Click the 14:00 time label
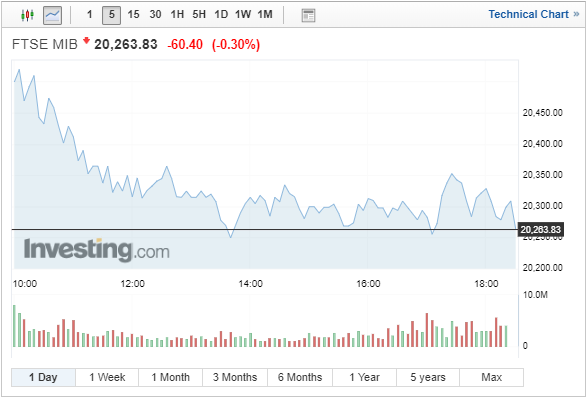The height and width of the screenshot is (399, 587). click(250, 284)
